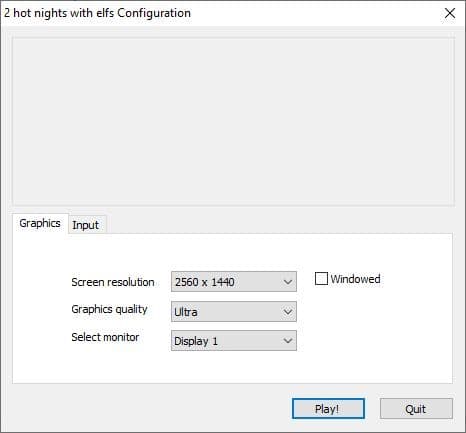Click the Screen resolution label
The width and height of the screenshot is (466, 433).
coord(113,282)
